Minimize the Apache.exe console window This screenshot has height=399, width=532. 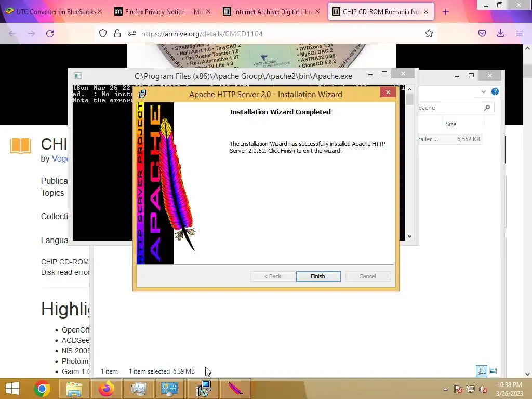pos(370,74)
